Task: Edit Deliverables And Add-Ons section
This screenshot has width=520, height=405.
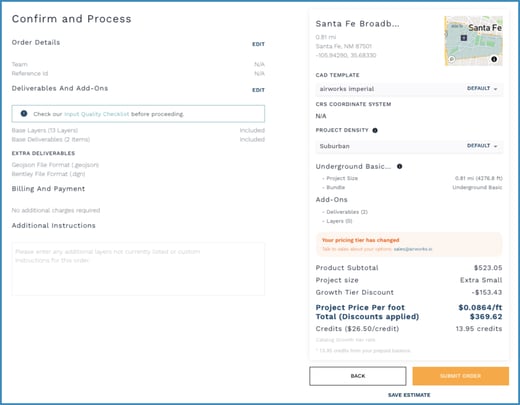Action: tap(258, 90)
